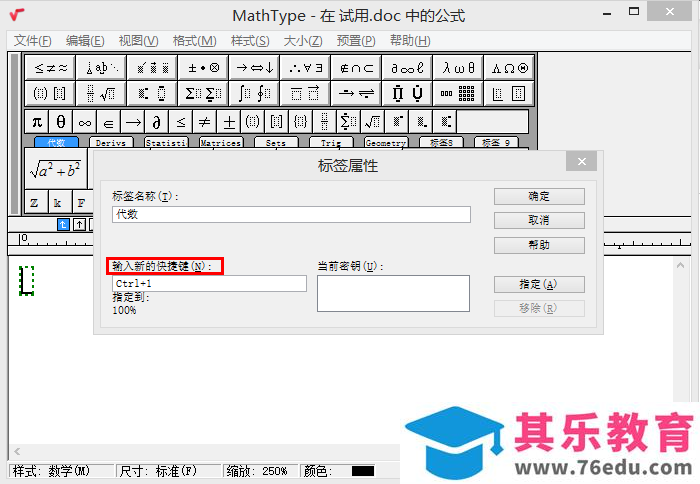The image size is (700, 484).
Task: Open the 帮助(H) menu
Action: 410,41
